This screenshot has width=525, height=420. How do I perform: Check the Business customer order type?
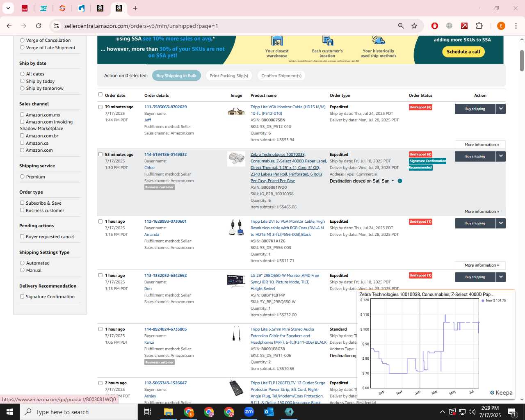[x=22, y=210]
